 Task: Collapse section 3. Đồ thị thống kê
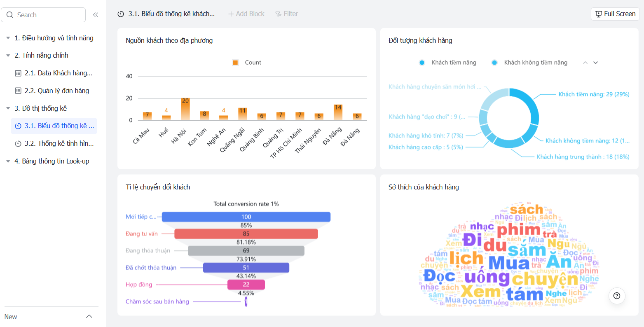[x=8, y=109]
